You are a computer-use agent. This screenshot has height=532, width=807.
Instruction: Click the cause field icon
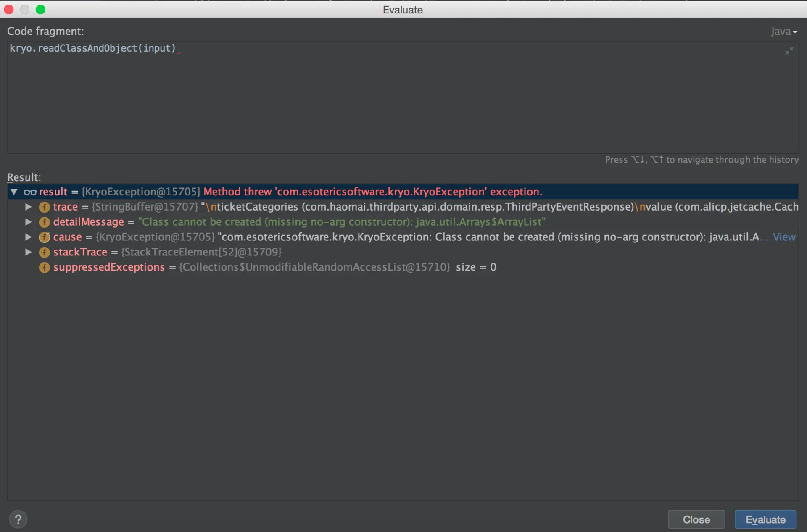[44, 237]
